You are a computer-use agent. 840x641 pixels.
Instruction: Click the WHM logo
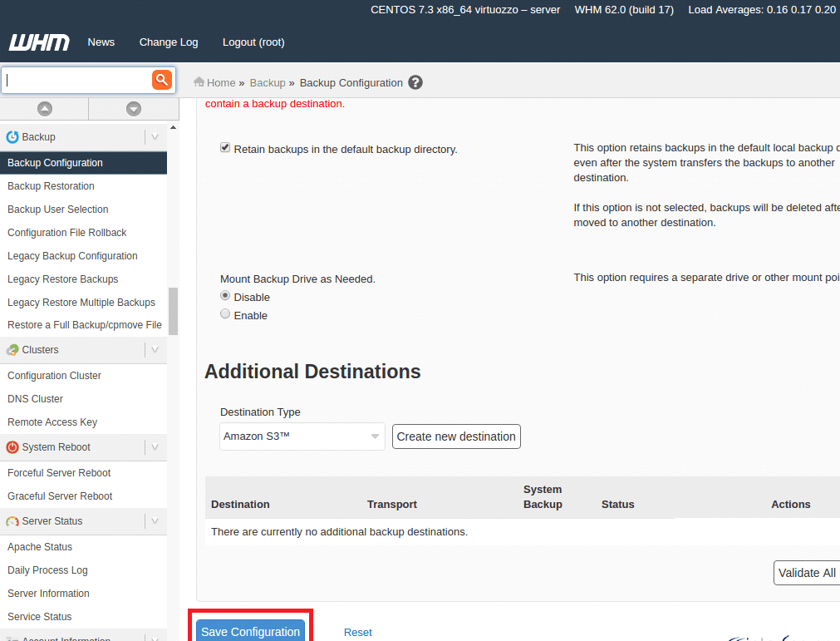[39, 42]
